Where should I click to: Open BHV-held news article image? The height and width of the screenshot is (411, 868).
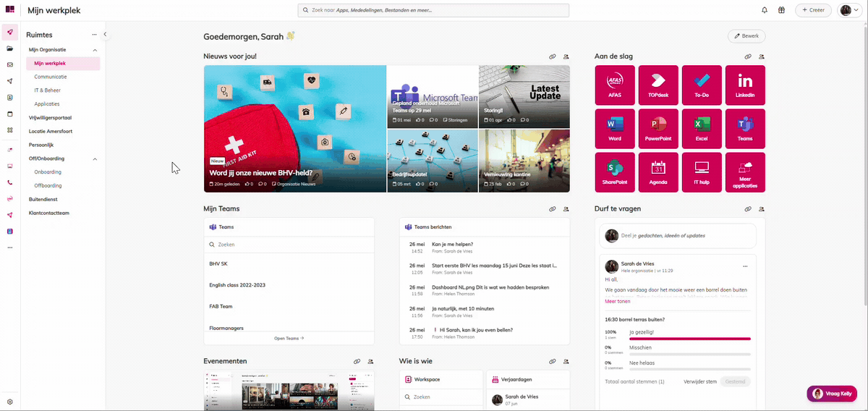click(x=295, y=129)
